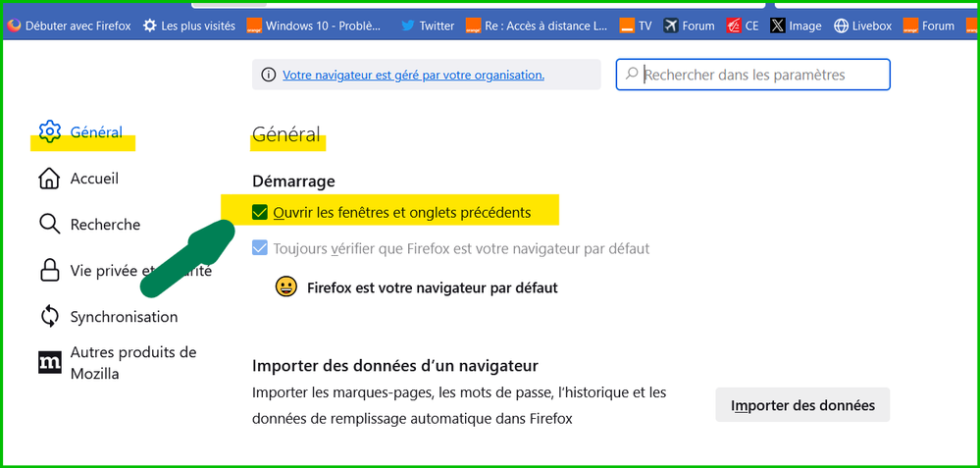
Task: Uncheck 'Ouvrir les fenêtres et onglets précédents'
Action: click(x=260, y=212)
